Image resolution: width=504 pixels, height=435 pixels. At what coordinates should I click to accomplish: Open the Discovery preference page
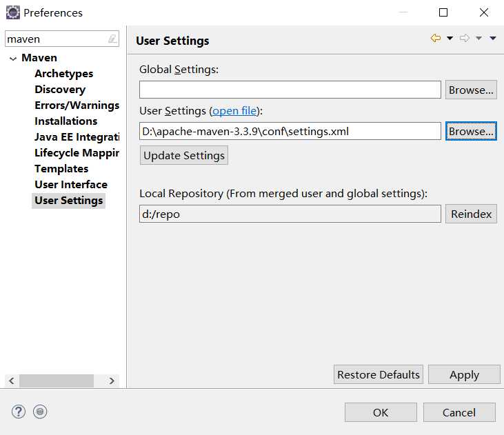click(60, 90)
